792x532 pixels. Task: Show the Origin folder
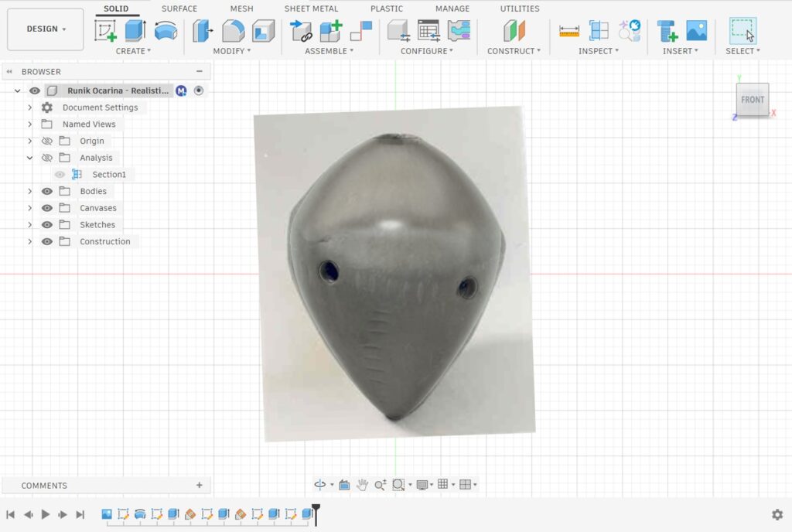[47, 142]
